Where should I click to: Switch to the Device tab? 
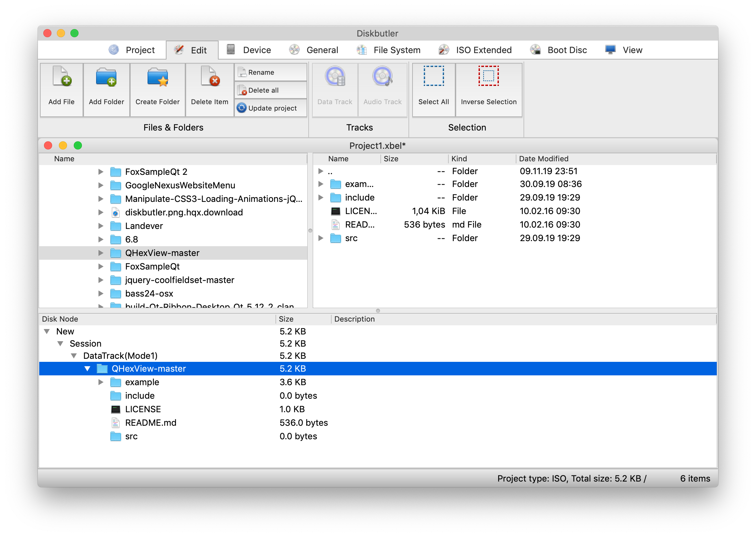[x=257, y=50]
